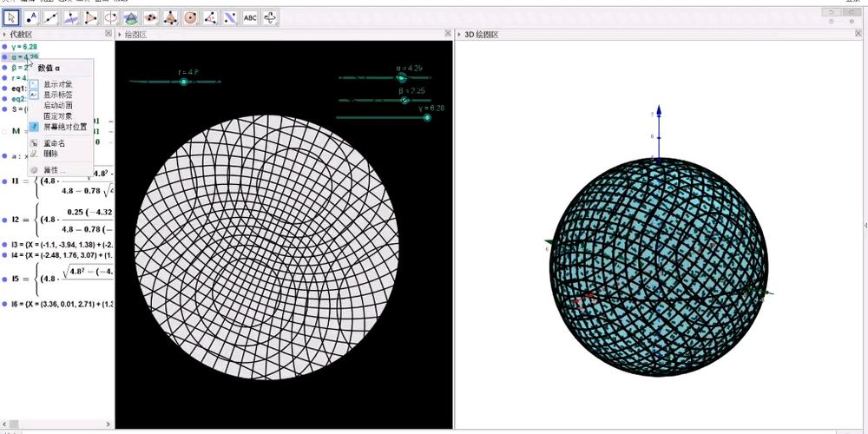Image resolution: width=868 pixels, height=434 pixels.
Task: Select the Perpendicular line tool
Action: coord(71,17)
